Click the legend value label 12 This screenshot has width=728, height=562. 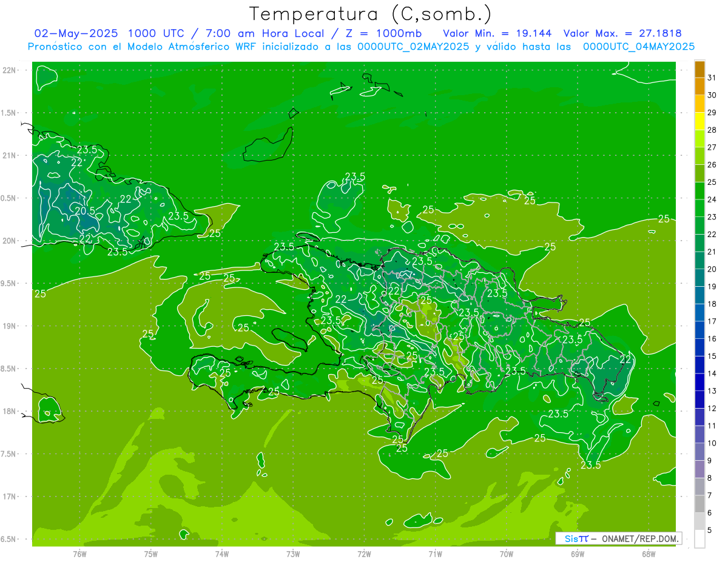click(712, 408)
